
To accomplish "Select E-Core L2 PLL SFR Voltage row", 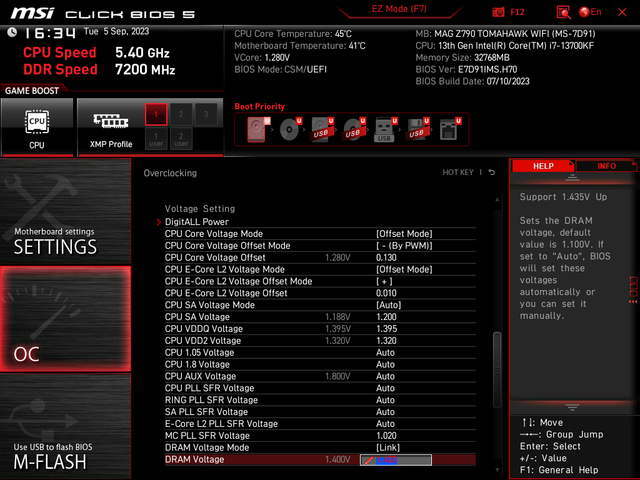I will click(320, 423).
